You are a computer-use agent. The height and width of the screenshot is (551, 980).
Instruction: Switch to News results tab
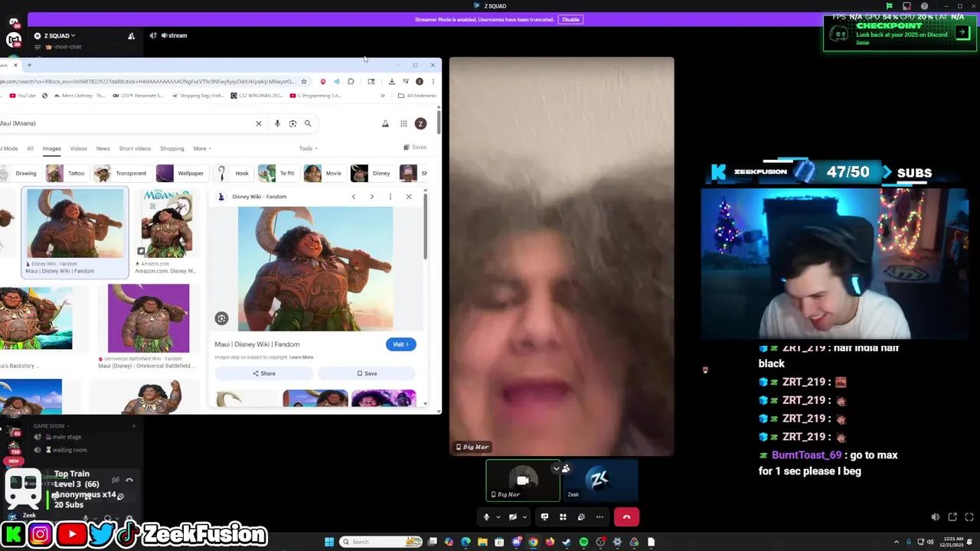click(x=103, y=148)
